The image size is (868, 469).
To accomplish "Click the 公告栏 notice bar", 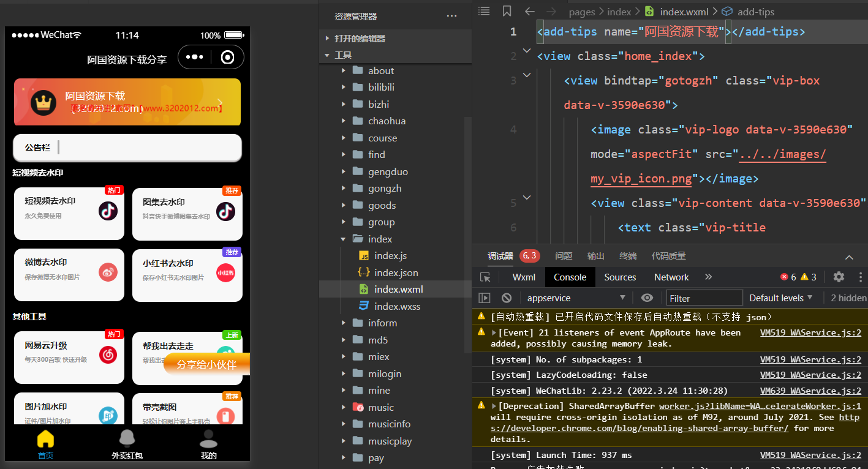I will click(x=127, y=148).
